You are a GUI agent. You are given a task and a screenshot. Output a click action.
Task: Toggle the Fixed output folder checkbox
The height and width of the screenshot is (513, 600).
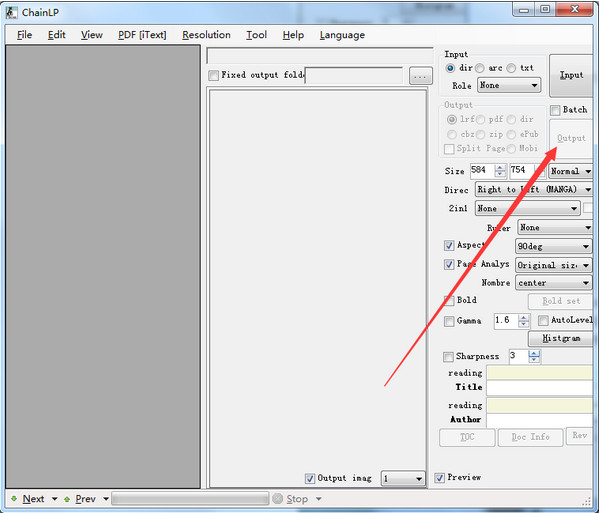(x=213, y=75)
